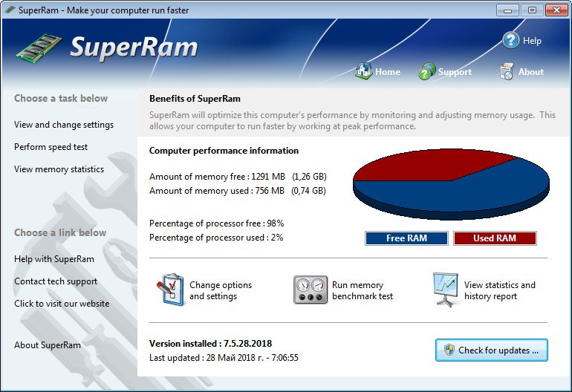Click the shield icon on update button
This screenshot has width=572, height=392.
[449, 350]
